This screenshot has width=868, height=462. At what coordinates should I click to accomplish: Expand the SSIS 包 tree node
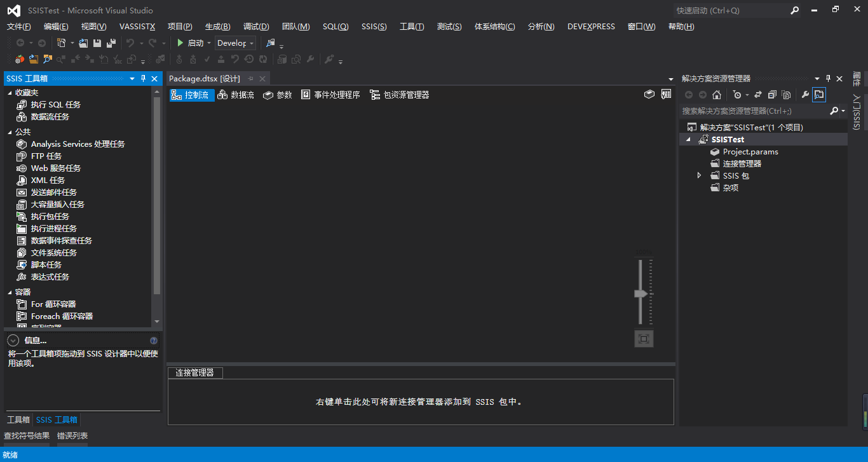click(699, 175)
